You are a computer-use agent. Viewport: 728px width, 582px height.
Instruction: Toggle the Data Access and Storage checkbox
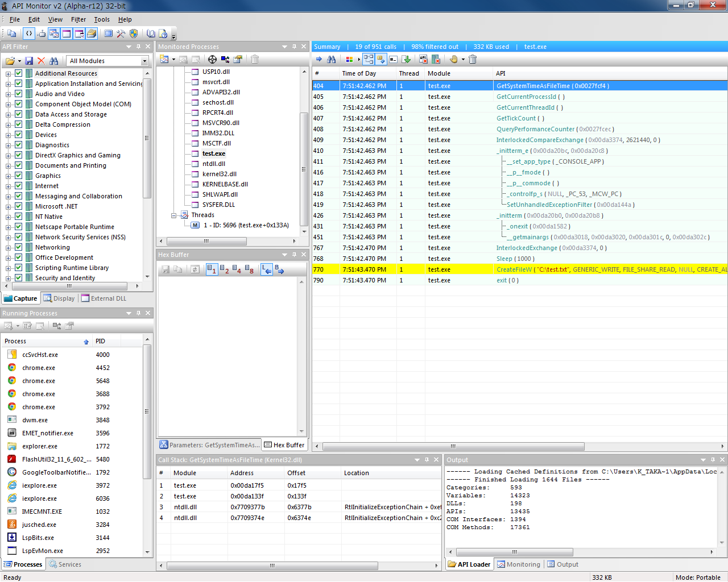(19, 114)
